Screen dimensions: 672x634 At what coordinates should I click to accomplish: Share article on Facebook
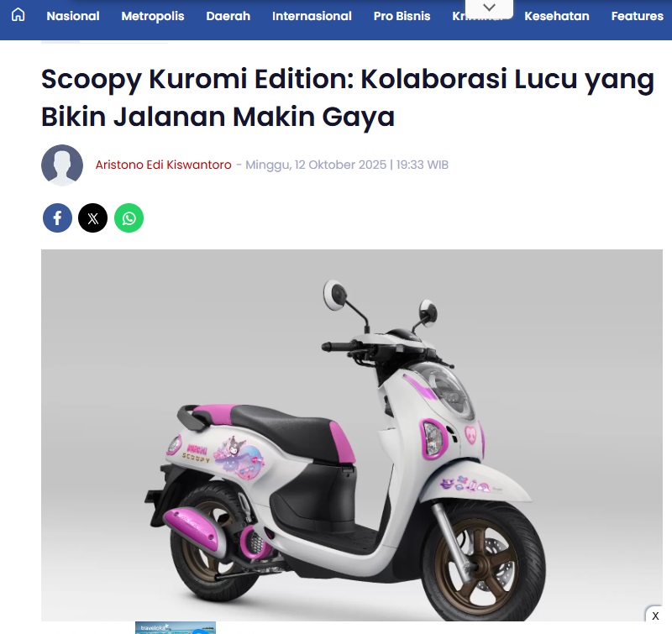(x=57, y=218)
